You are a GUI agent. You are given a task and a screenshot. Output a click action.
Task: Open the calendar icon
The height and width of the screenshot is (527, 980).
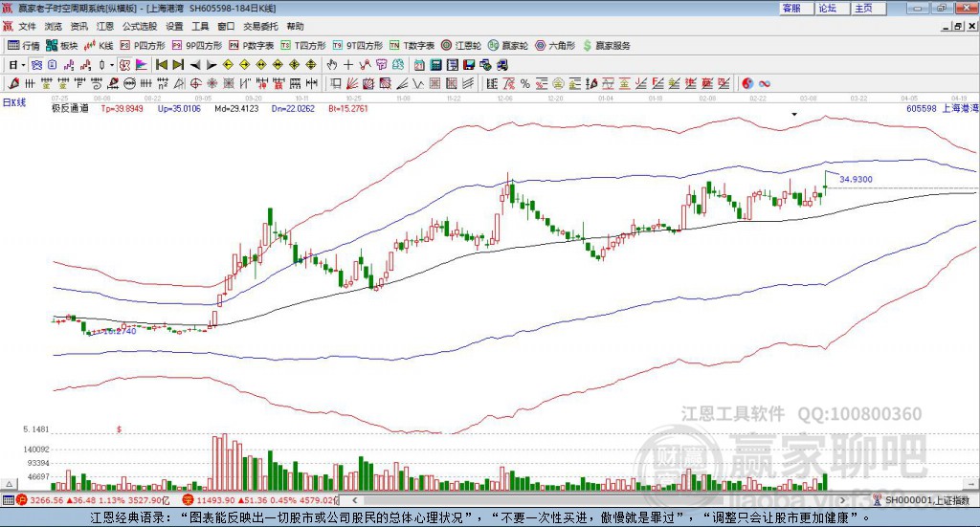(419, 65)
